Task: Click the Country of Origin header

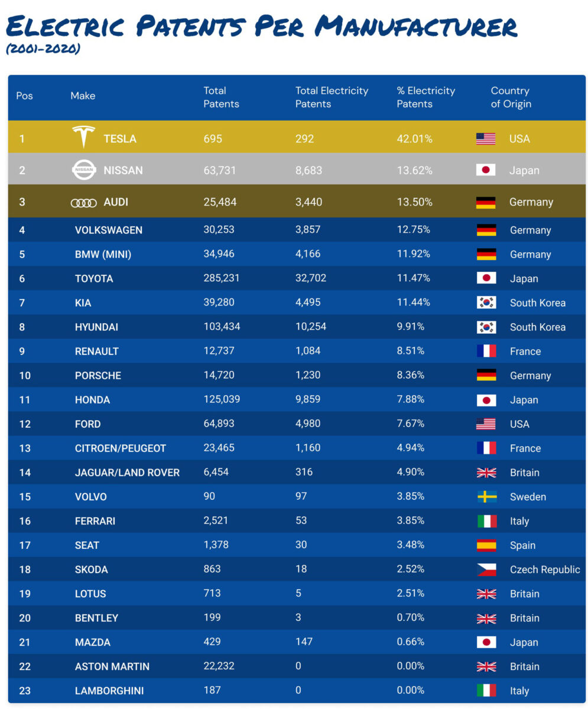Action: 511,97
